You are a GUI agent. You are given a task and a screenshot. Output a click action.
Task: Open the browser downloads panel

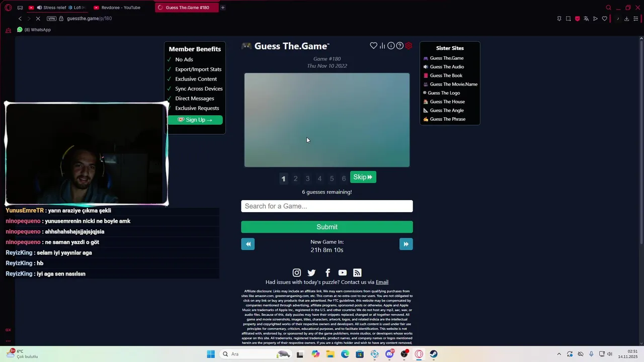click(626, 19)
